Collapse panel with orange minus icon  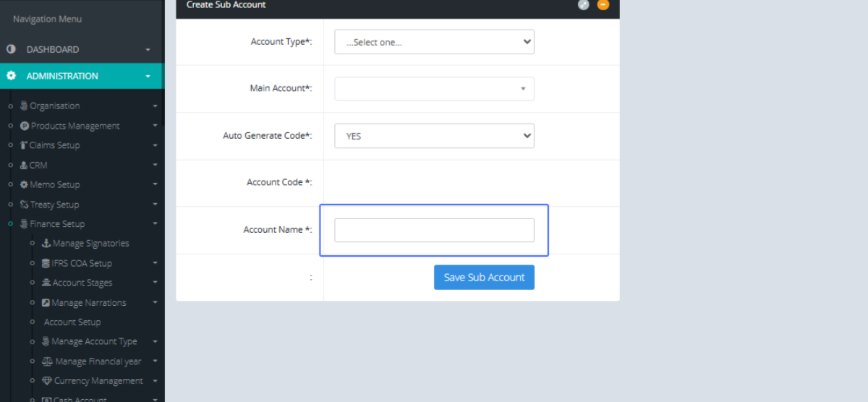603,5
